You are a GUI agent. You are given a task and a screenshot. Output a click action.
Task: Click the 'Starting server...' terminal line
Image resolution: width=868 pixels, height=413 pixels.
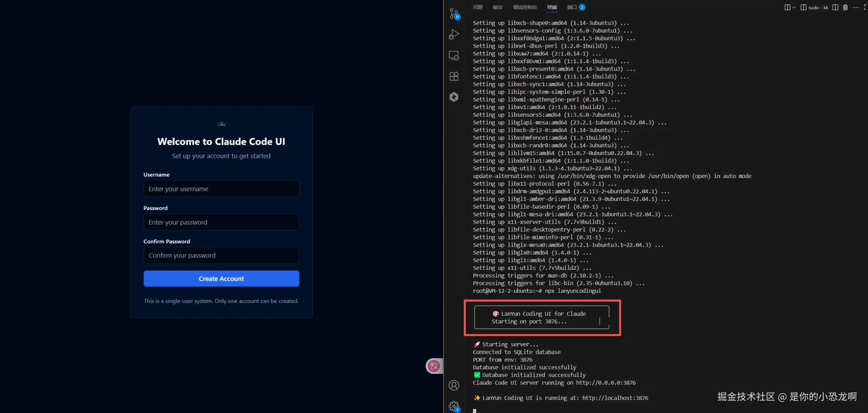[x=505, y=344]
